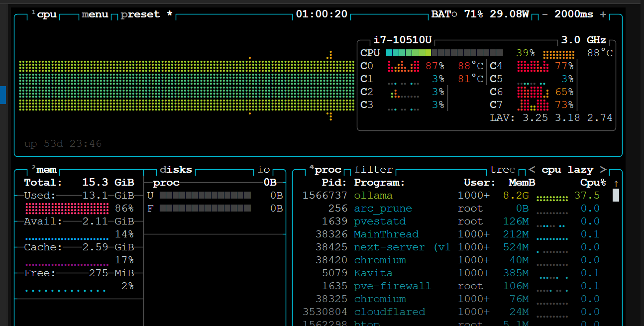Screen dimensions: 644x326
Task: Select the ollama process row
Action: click(373, 196)
